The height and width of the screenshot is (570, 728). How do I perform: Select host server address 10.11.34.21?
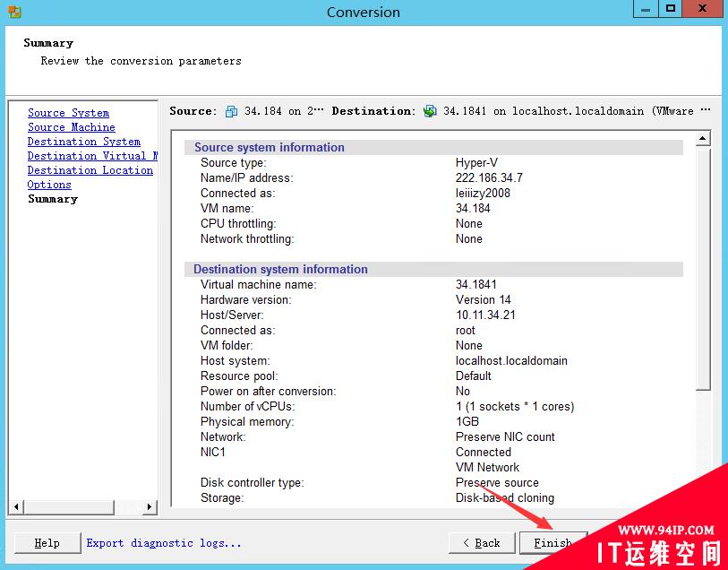pyautogui.click(x=485, y=315)
